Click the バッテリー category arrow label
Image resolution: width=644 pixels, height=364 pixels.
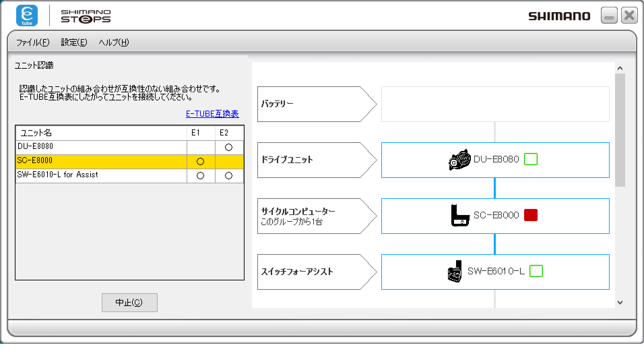[317, 104]
